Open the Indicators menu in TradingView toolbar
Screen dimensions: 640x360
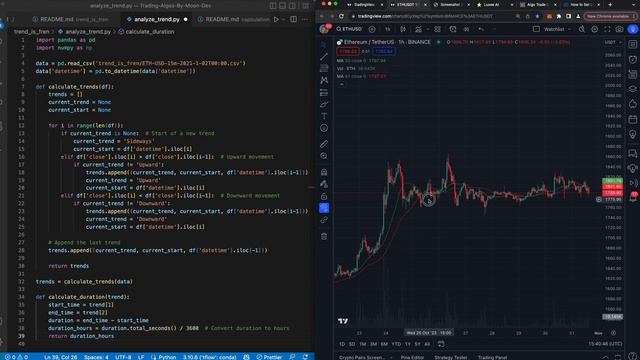click(x=418, y=29)
